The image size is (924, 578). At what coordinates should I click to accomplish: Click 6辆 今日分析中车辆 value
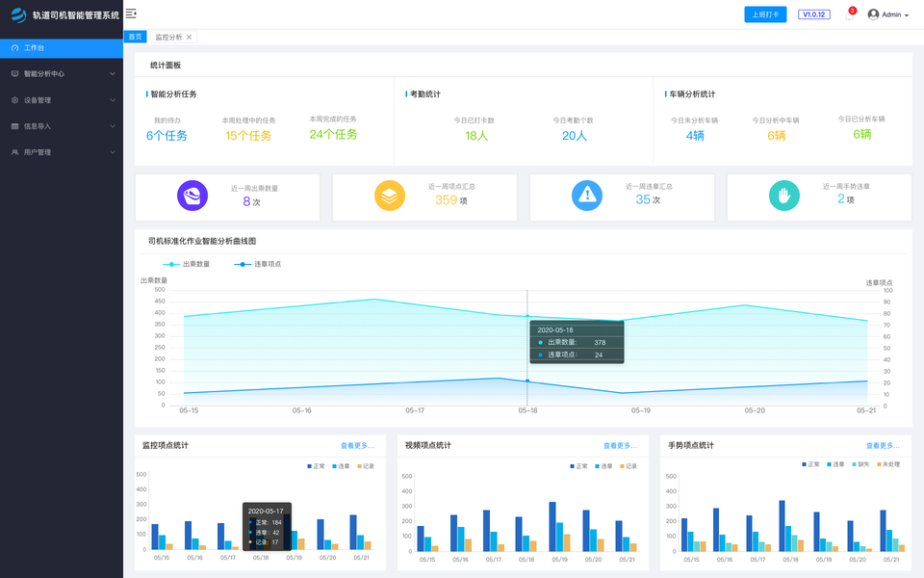click(x=776, y=136)
